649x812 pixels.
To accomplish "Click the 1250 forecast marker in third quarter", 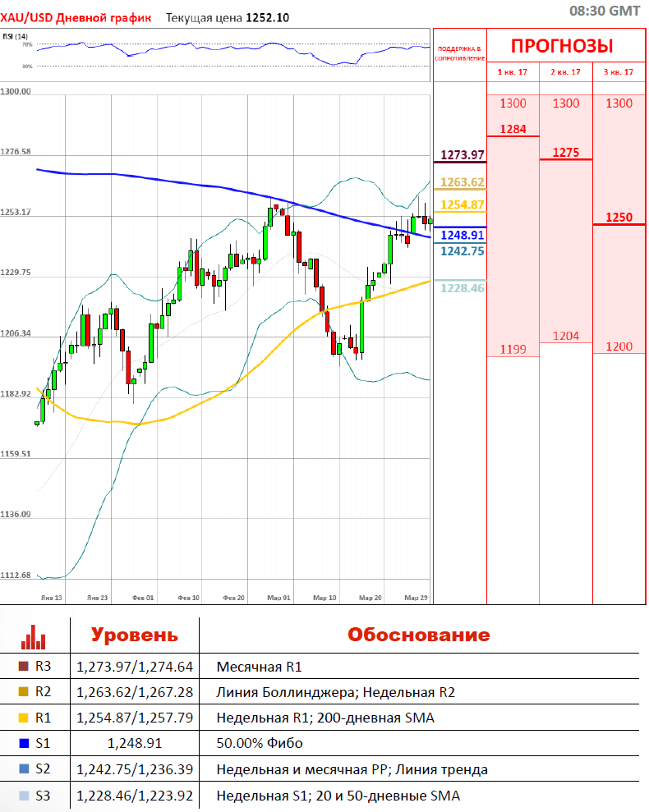I will 619,218.
